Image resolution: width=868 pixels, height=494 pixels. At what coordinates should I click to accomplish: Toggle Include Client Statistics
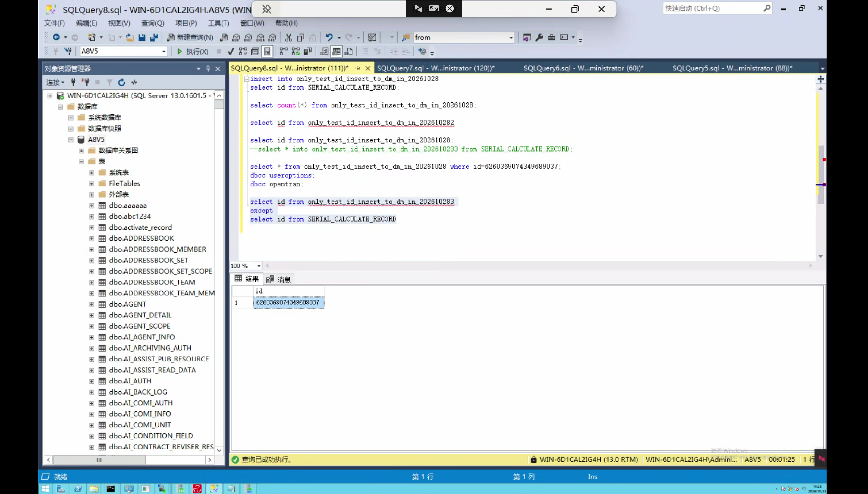[308, 51]
